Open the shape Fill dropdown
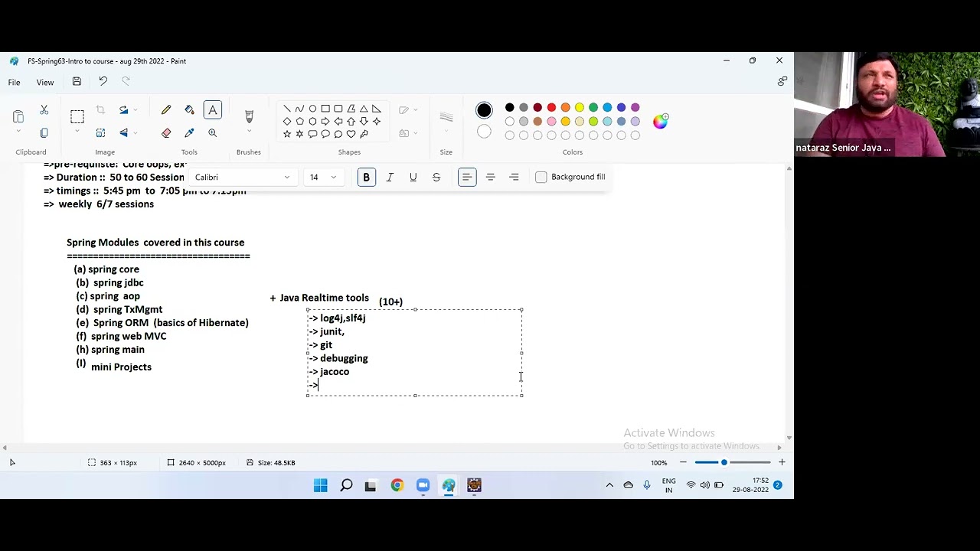This screenshot has height=551, width=980. click(408, 133)
